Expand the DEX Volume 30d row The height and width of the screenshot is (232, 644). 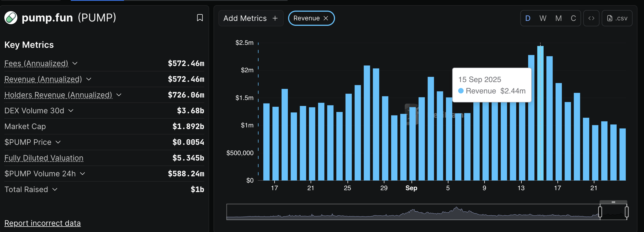point(71,111)
